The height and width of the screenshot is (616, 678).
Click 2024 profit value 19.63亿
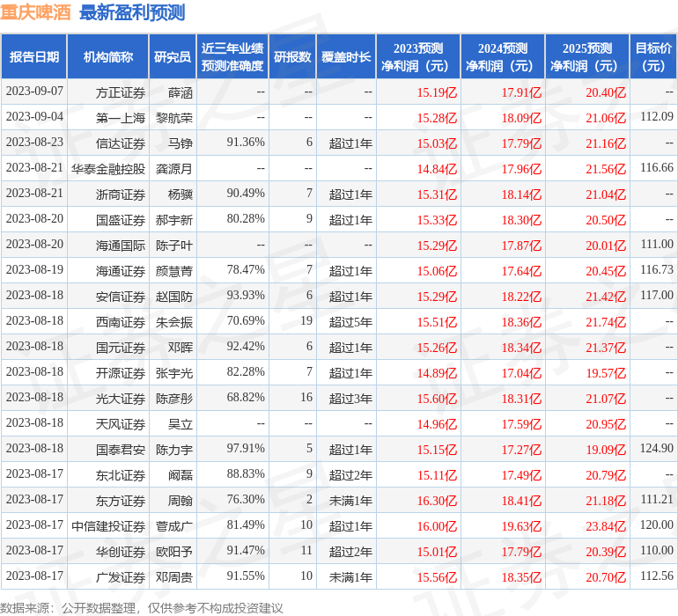pyautogui.click(x=521, y=526)
